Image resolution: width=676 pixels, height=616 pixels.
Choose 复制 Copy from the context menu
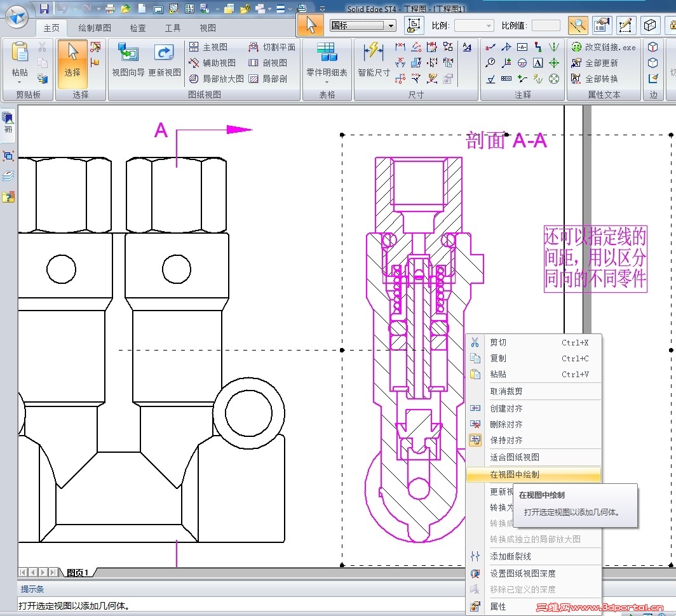click(x=534, y=358)
